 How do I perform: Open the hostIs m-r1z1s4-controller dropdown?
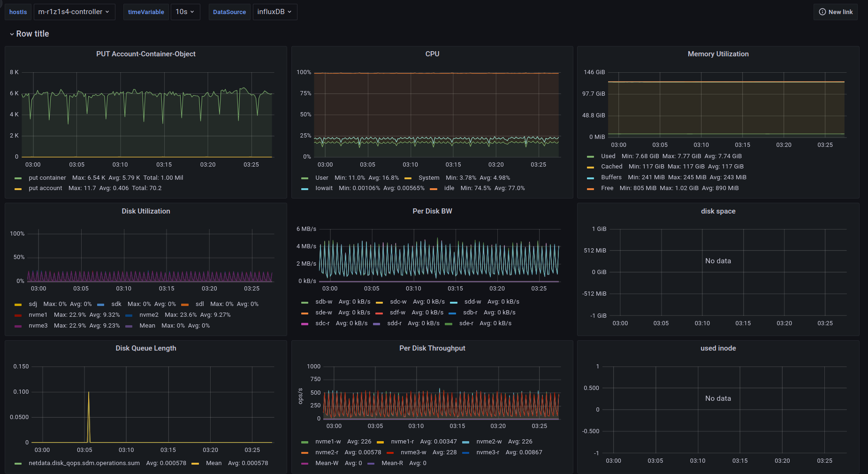[74, 12]
